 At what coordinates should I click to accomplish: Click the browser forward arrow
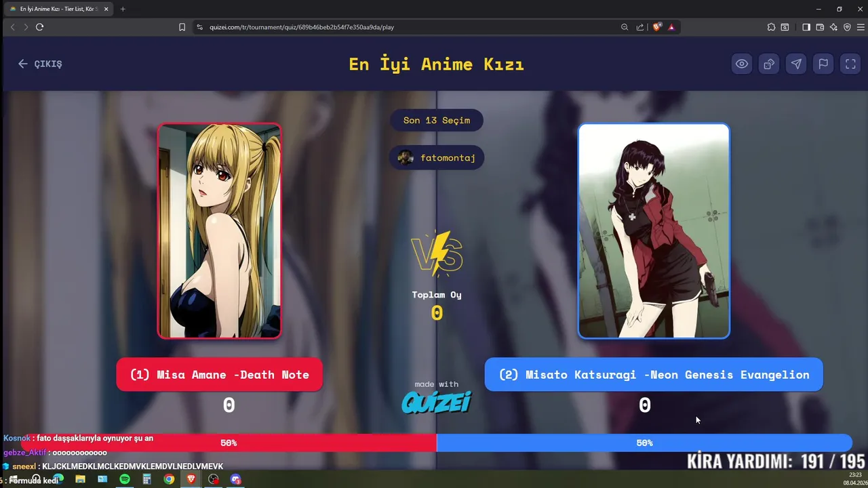[26, 27]
